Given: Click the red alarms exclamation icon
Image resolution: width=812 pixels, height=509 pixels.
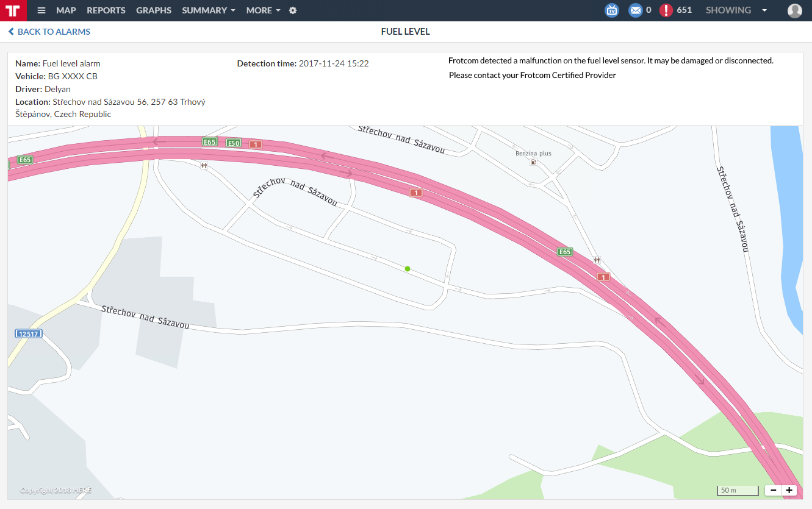Looking at the screenshot, I should (666, 10).
